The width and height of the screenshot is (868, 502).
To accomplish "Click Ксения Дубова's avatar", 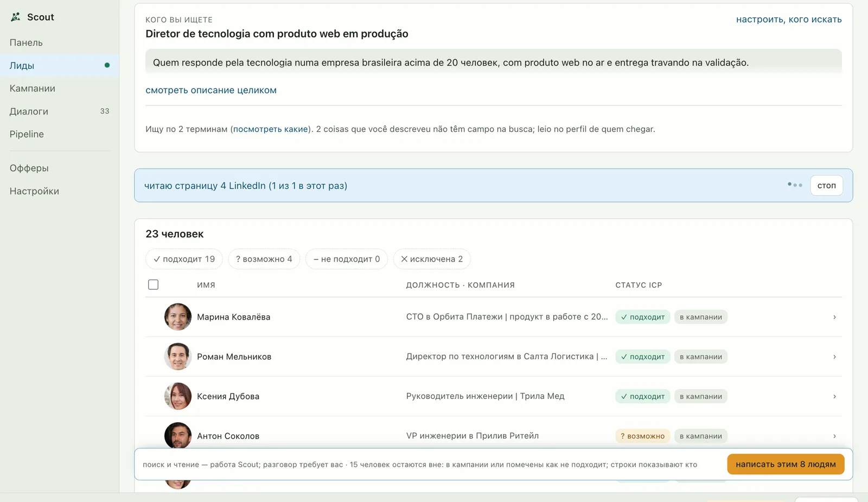I will 178,396.
